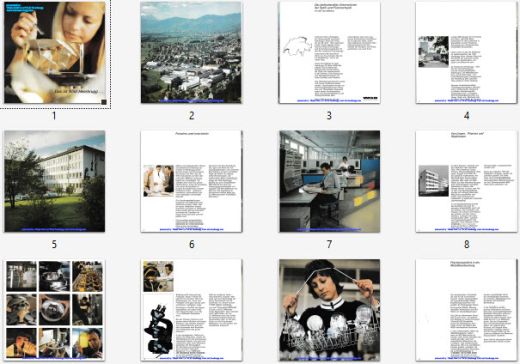
Task: Click page number label 1
Action: [54, 116]
